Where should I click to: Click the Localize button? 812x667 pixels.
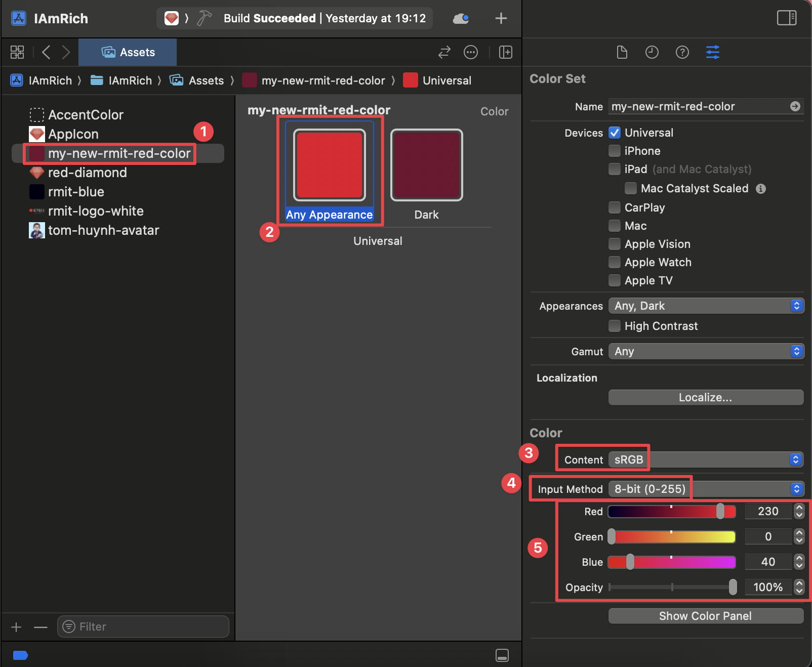pyautogui.click(x=705, y=397)
